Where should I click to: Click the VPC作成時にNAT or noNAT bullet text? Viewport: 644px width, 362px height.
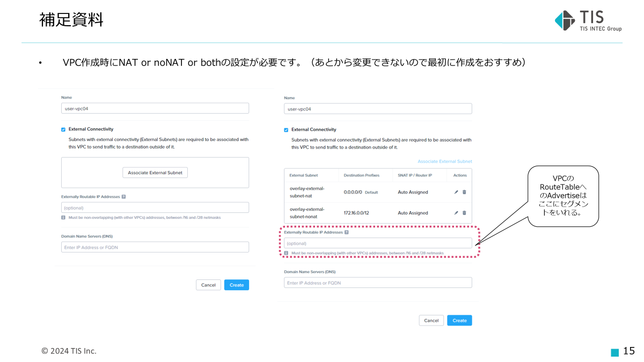point(294,63)
